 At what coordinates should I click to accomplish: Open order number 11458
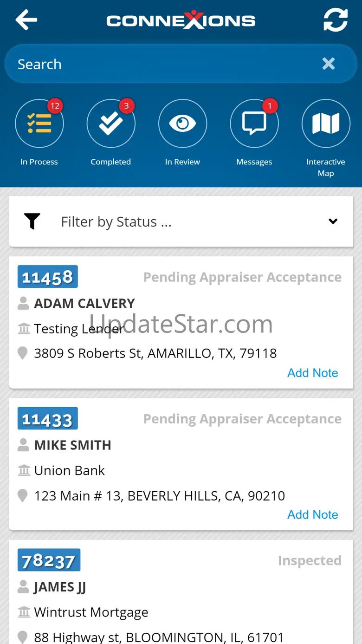click(48, 277)
